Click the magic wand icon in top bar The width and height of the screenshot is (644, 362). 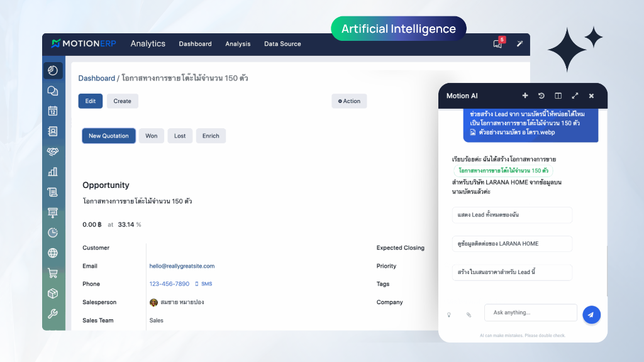(x=519, y=43)
